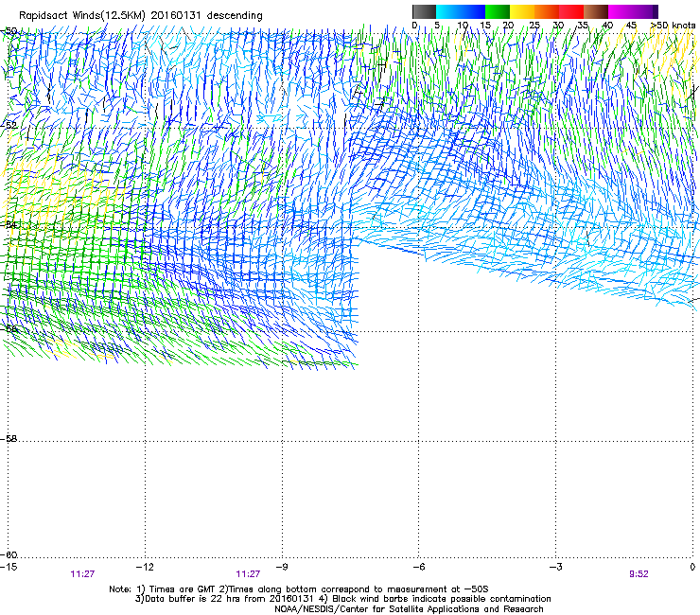Click the '25' legend scale label

point(534,25)
